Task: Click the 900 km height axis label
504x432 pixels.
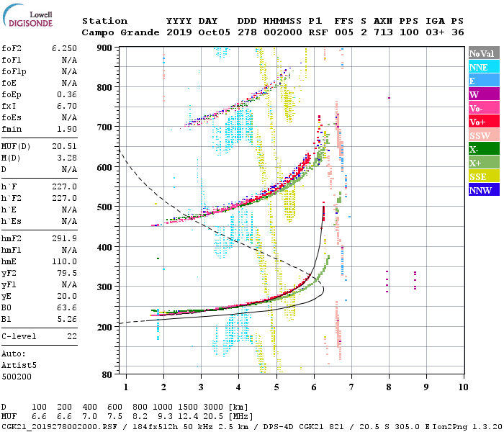Action: click(104, 48)
